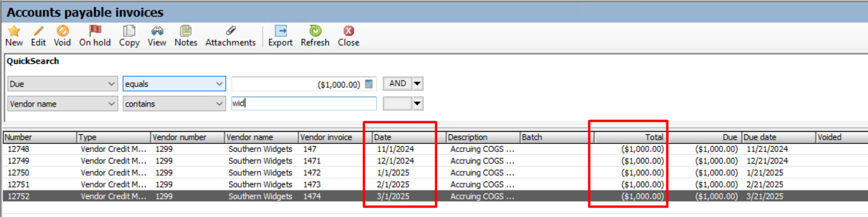868x217 pixels.
Task: Click the vendor name search field containing wid
Action: [304, 103]
